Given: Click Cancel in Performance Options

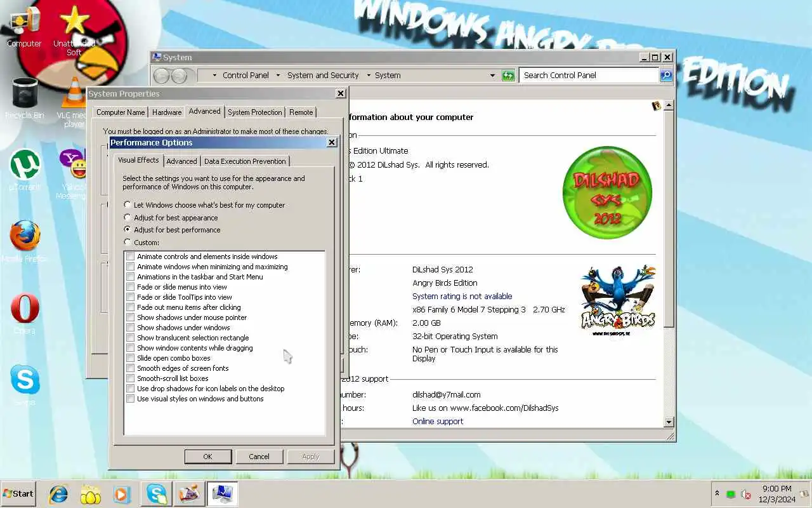Looking at the screenshot, I should pyautogui.click(x=259, y=457).
